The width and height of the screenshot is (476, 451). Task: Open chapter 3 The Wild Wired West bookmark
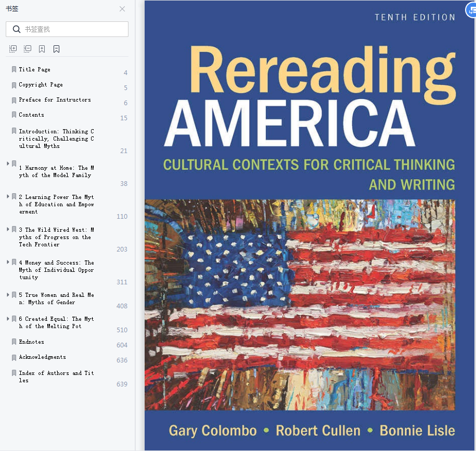click(x=57, y=237)
